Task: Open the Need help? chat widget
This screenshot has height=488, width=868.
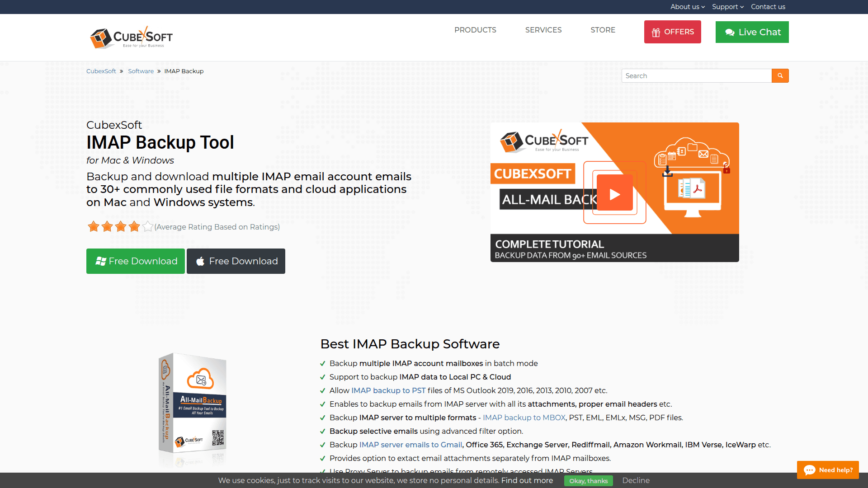Action: [828, 470]
